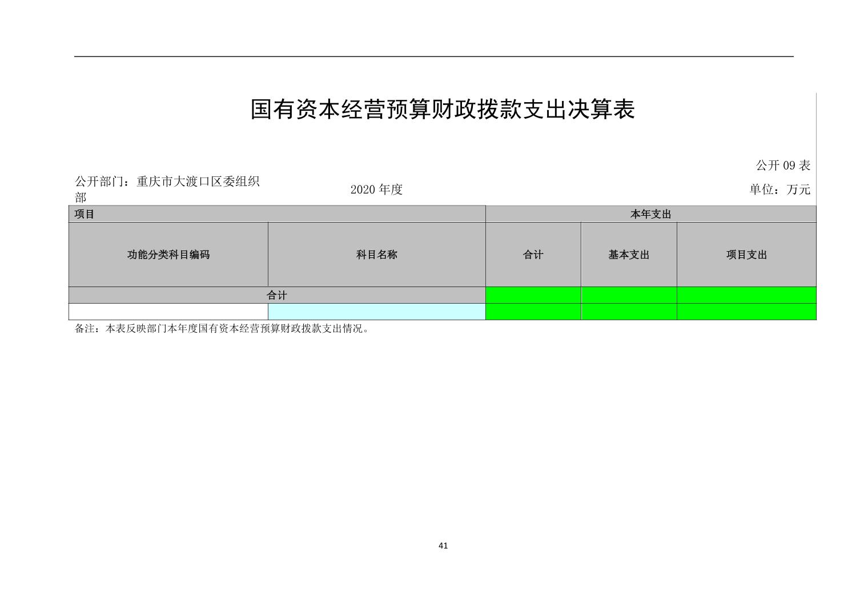868x613 pixels.
Task: Click the light blue 科目名称 cell
Action: pyautogui.click(x=376, y=312)
